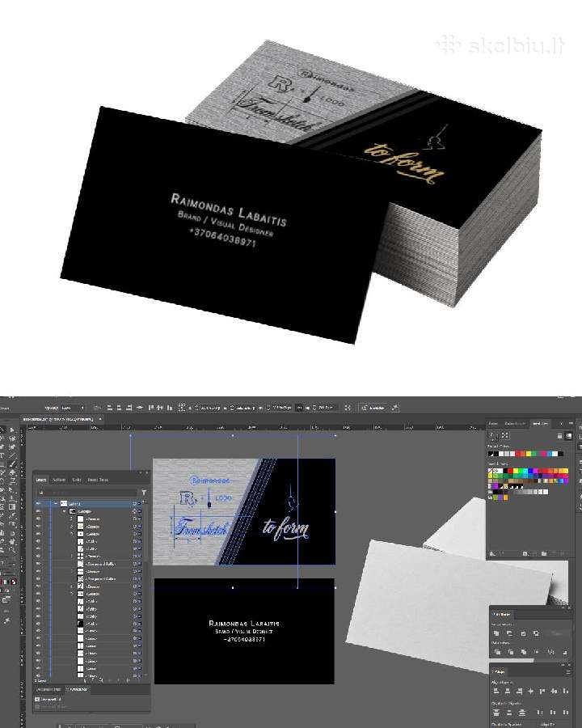Pick the yellow swatch next to red
Viewport: 582px width, 728px height.
[516, 472]
